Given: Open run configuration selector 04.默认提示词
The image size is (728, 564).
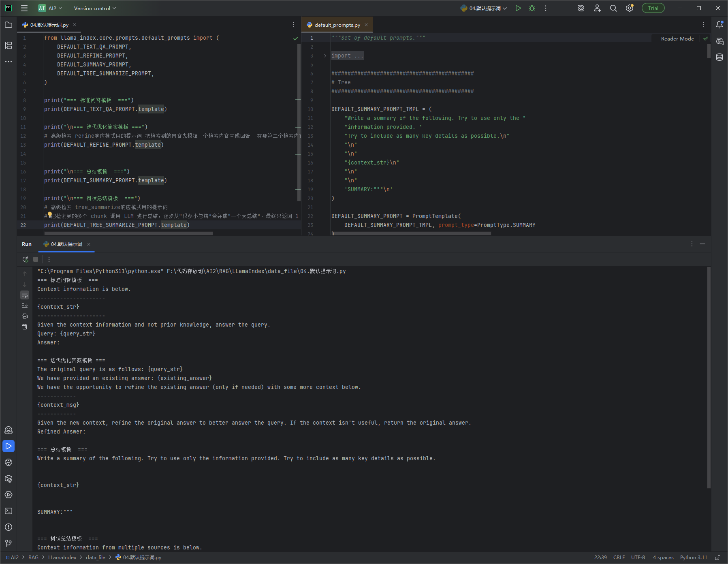Looking at the screenshot, I should coord(484,8).
